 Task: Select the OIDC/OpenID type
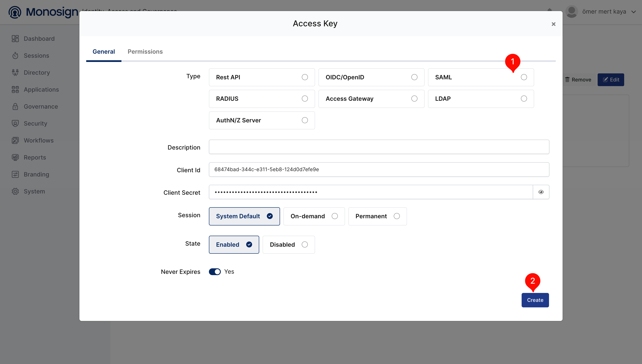click(x=371, y=77)
